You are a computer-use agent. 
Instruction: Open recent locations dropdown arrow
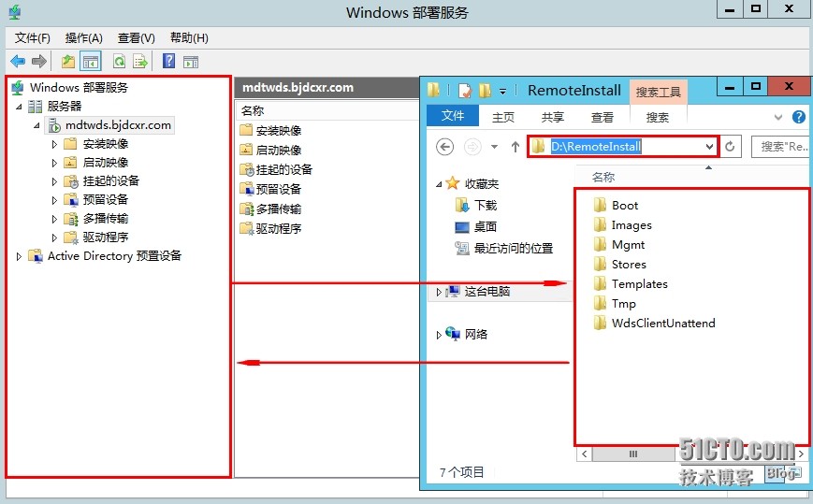click(494, 147)
